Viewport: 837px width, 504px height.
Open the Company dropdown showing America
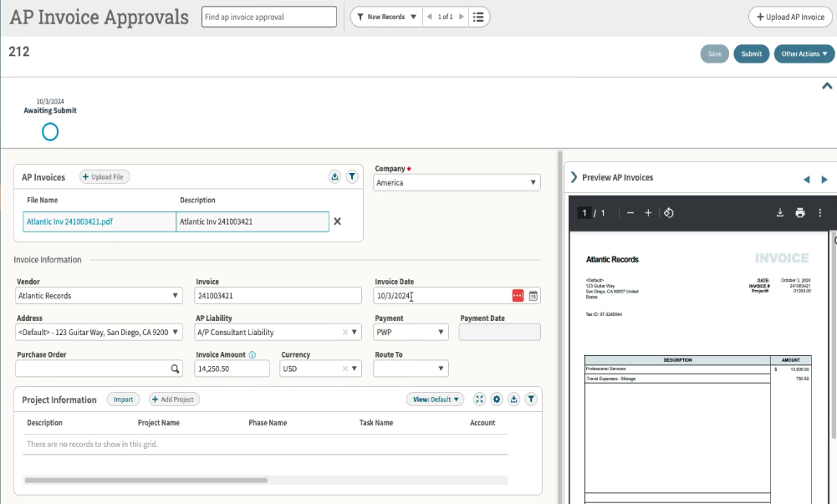pyautogui.click(x=457, y=182)
